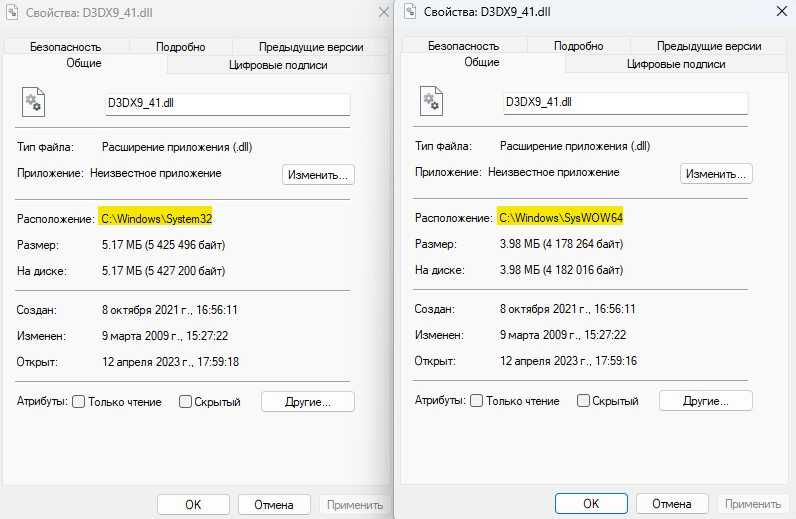Open Цифровые подписи tab in right window
796x519 pixels.
coord(676,64)
